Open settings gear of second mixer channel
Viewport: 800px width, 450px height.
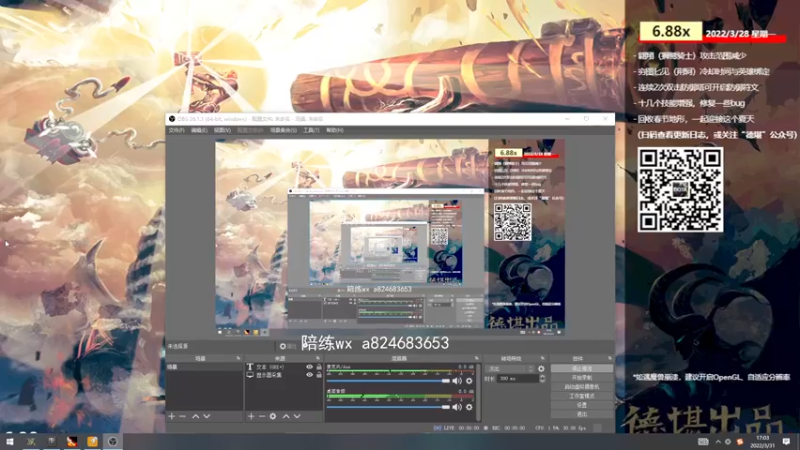point(469,407)
